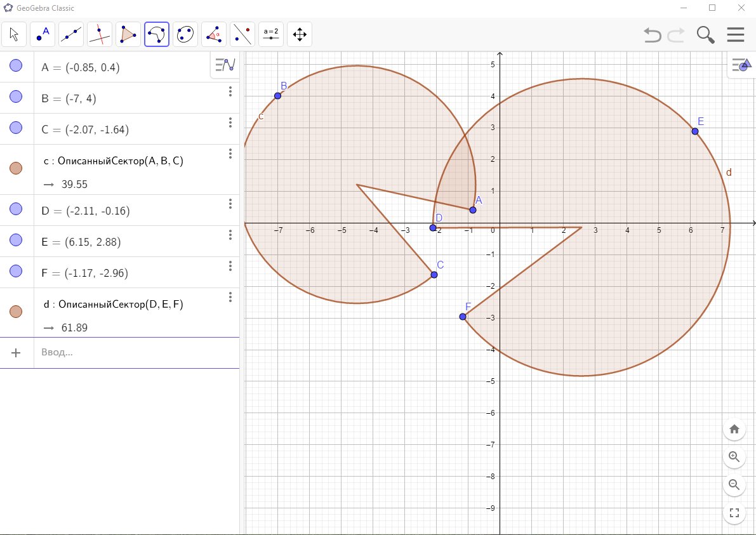Open three-dot menu for sector d
The width and height of the screenshot is (756, 535).
point(230,297)
